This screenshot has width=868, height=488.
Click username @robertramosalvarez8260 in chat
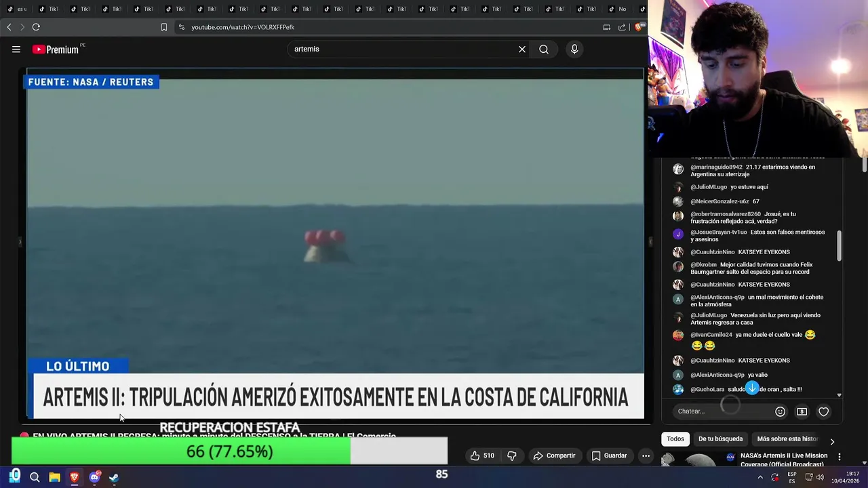click(726, 214)
